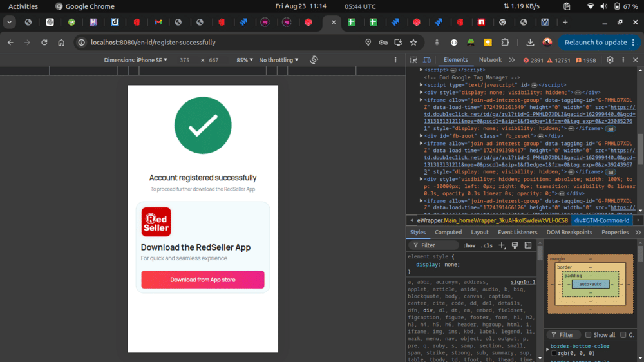Enable the Group checkbox beside Show all
Screen dimensions: 644x362
click(623, 335)
